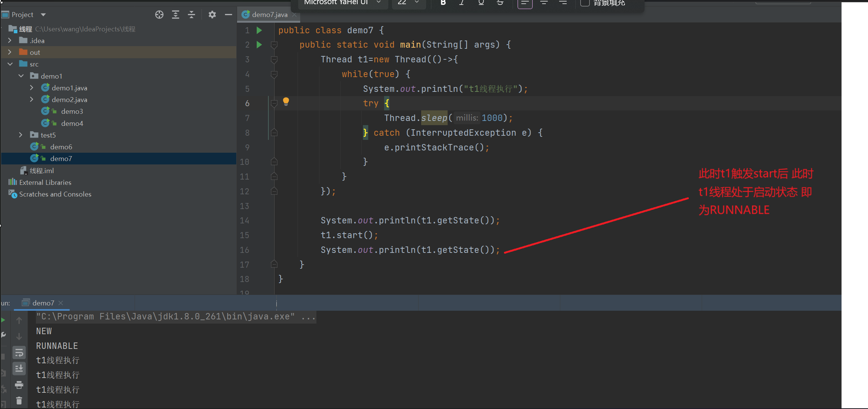Open demo6 in the project tree
This screenshot has height=409, width=868.
(61, 147)
